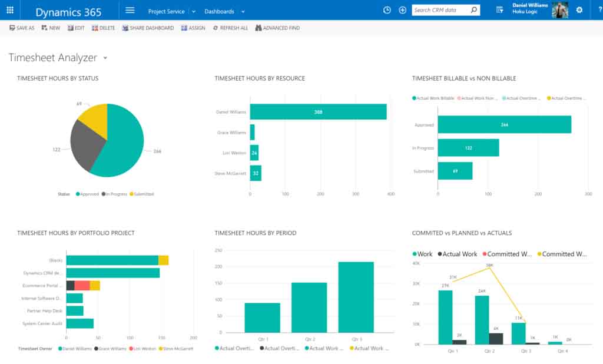Click the search magnifier icon
The width and height of the screenshot is (603, 364).
(473, 10)
